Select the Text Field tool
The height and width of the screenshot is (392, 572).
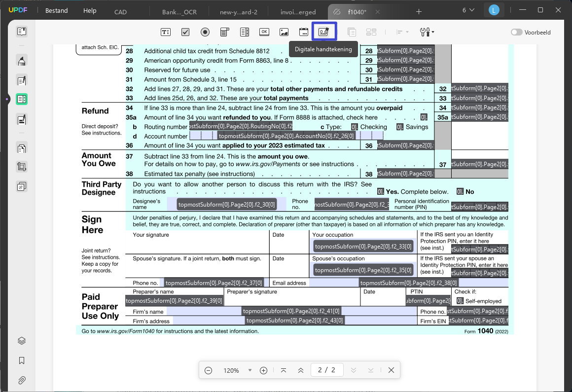(x=166, y=32)
